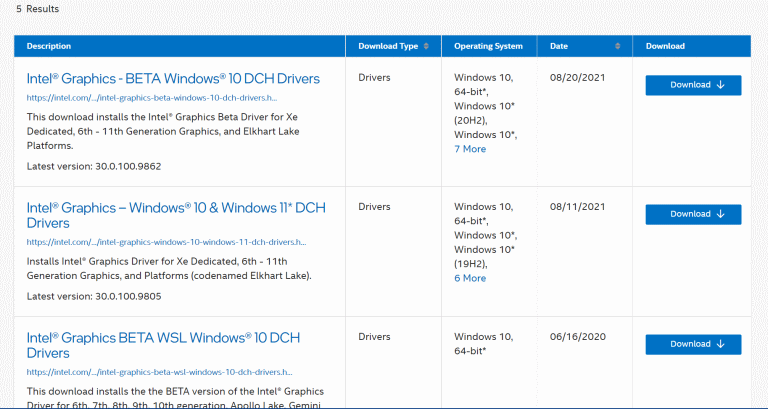768x409 pixels.
Task: Select Latest version 30.0.100.9805 text
Action: (x=94, y=296)
